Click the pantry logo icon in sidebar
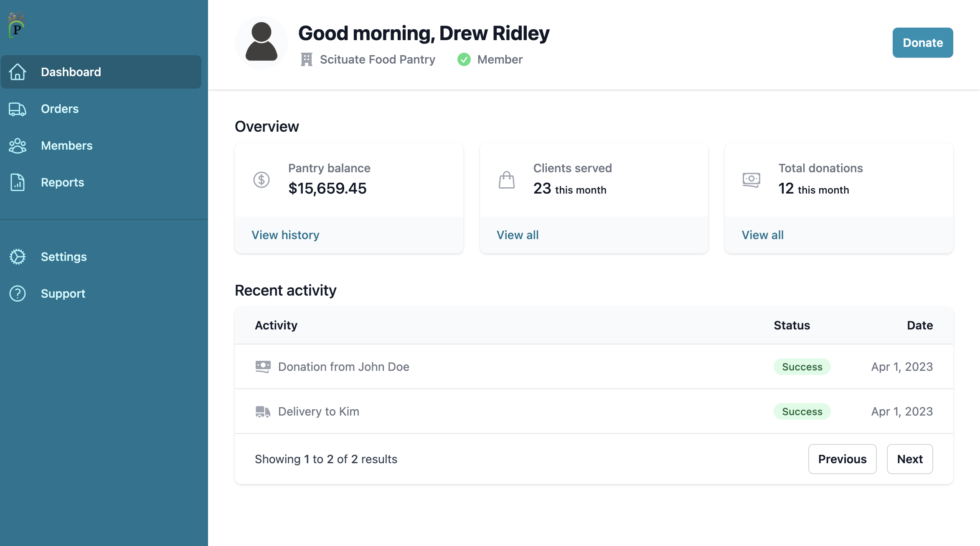Viewport: 980px width, 546px height. click(17, 25)
